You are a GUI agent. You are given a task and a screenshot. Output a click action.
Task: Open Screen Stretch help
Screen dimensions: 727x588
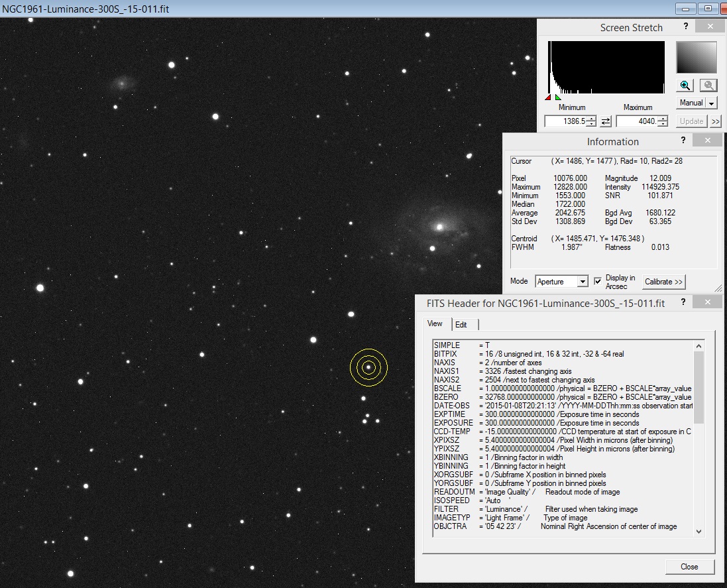click(x=686, y=27)
